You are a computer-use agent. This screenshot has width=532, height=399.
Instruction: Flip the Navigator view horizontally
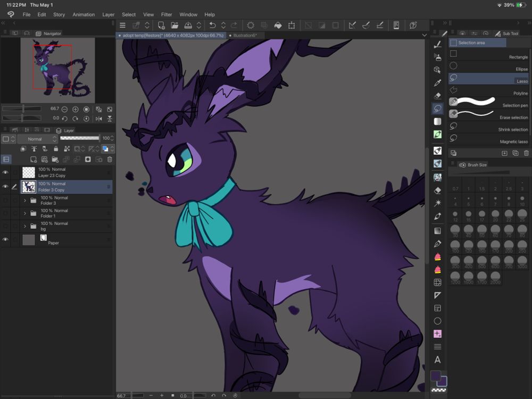click(99, 119)
